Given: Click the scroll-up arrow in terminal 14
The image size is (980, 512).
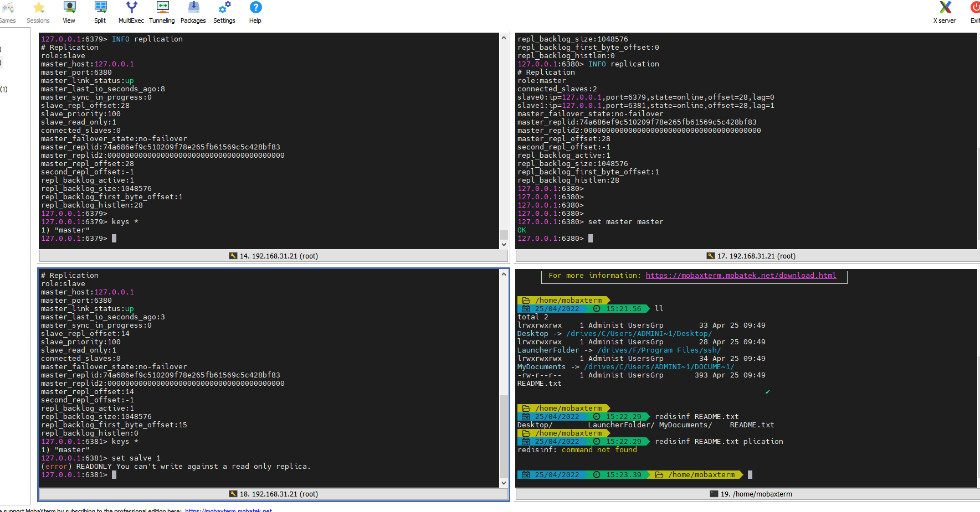Looking at the screenshot, I should (504, 38).
